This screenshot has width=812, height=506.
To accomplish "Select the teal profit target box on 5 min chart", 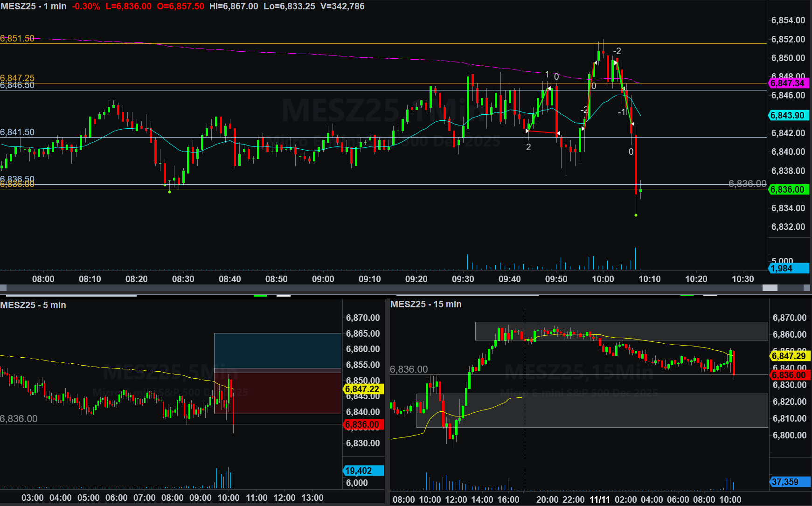I will tap(278, 351).
